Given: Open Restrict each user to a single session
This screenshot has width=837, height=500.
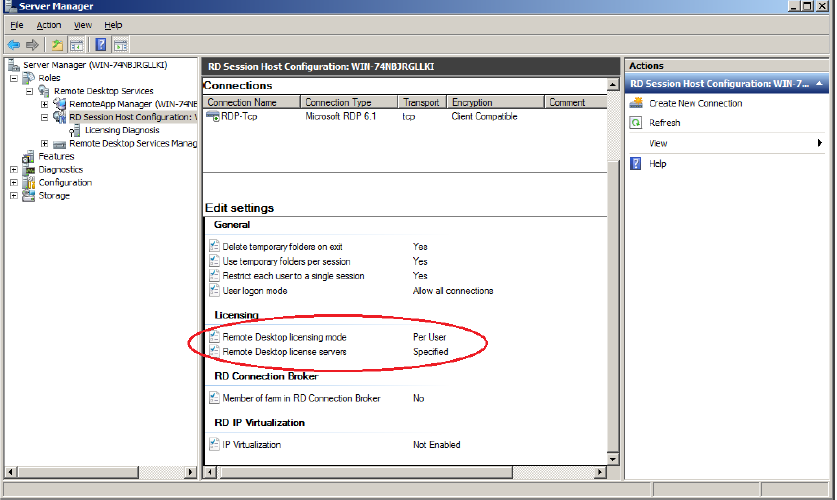Looking at the screenshot, I should click(x=293, y=276).
